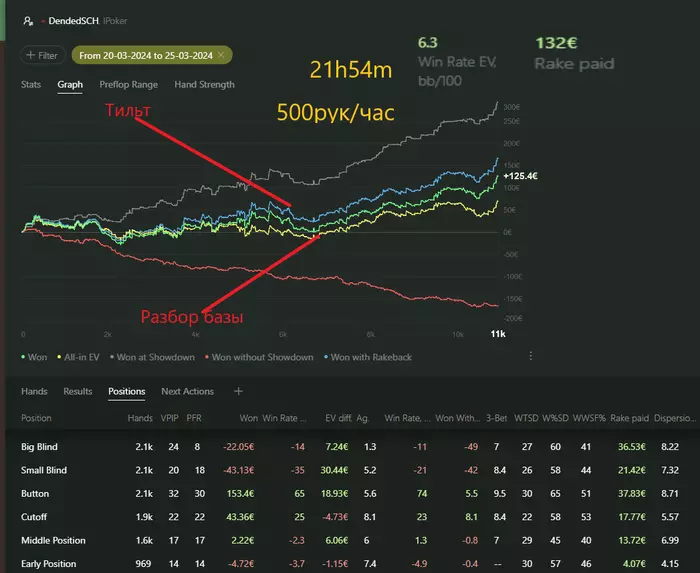Switch to the Stats tab
This screenshot has width=700, height=573.
tap(31, 84)
